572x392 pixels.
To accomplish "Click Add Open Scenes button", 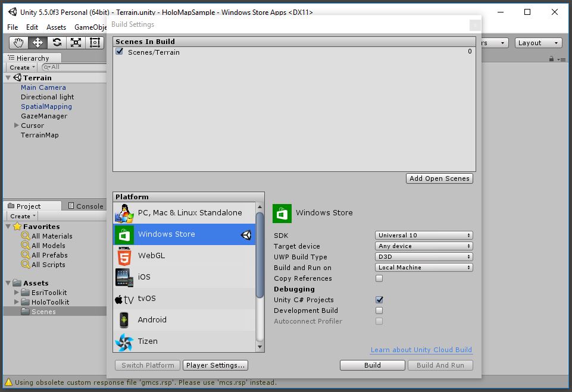I will pos(439,178).
